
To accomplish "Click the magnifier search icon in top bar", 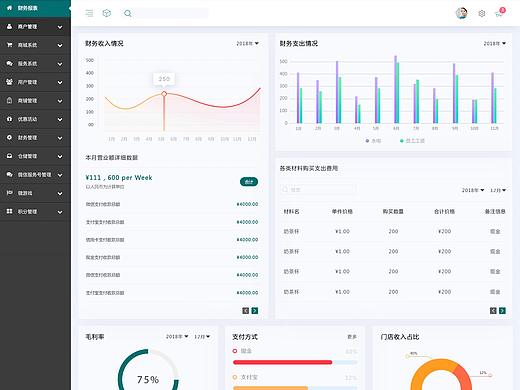I will click(128, 13).
